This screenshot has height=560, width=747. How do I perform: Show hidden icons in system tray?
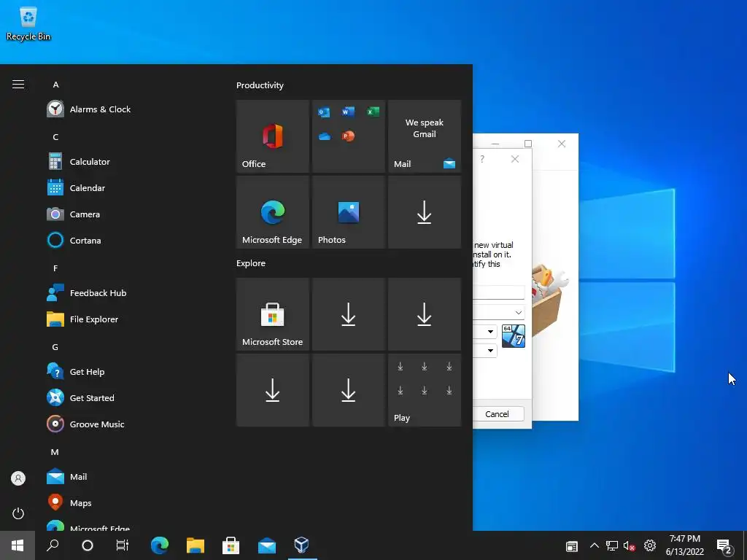[x=595, y=545]
